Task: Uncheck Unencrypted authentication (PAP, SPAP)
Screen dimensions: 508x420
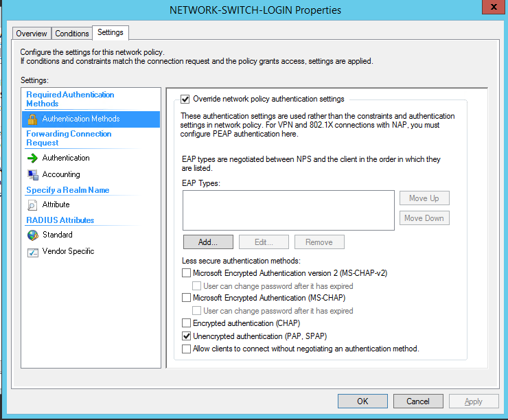Action: click(186, 336)
